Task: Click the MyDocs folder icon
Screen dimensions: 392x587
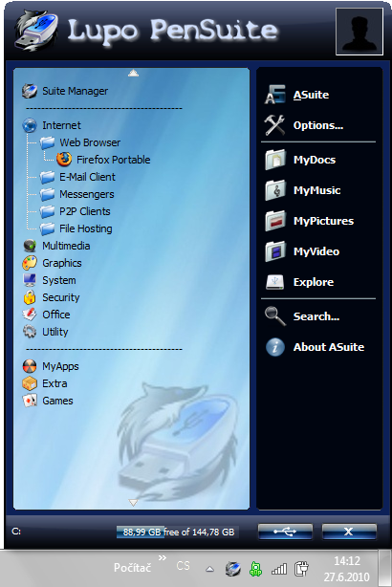Action: coord(275,160)
